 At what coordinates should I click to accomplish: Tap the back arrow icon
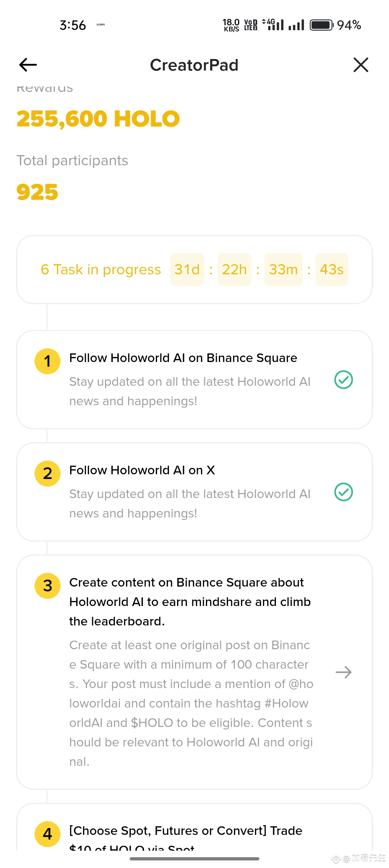tap(28, 65)
